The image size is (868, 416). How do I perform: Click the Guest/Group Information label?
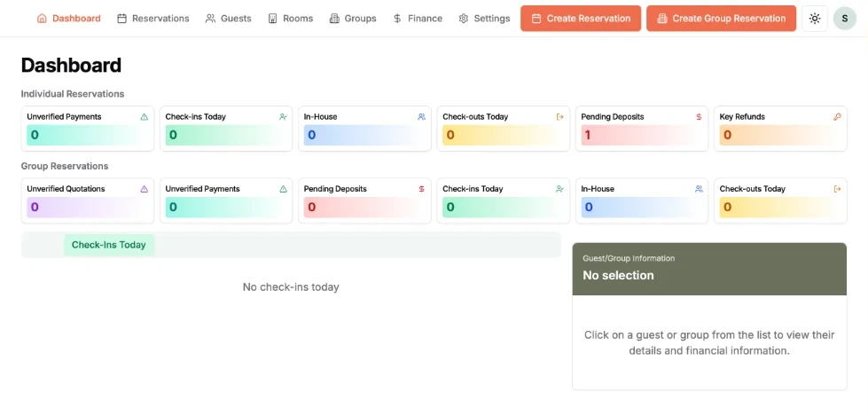pyautogui.click(x=629, y=258)
